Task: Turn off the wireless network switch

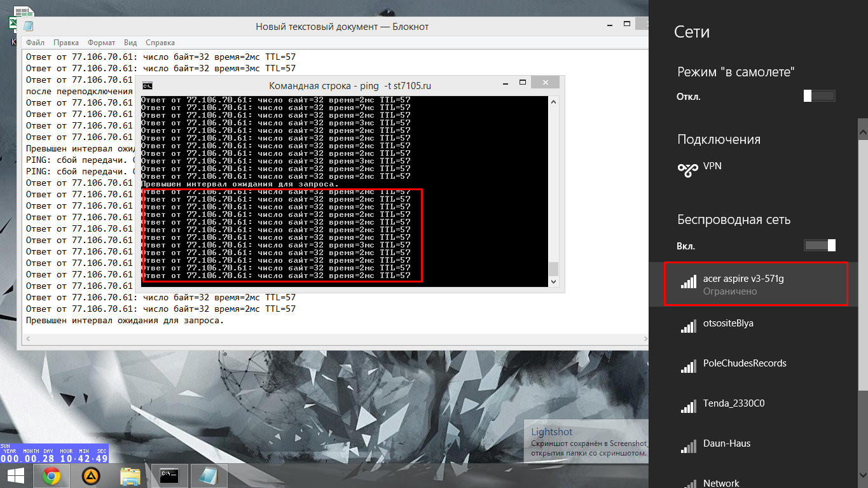Action: (819, 246)
